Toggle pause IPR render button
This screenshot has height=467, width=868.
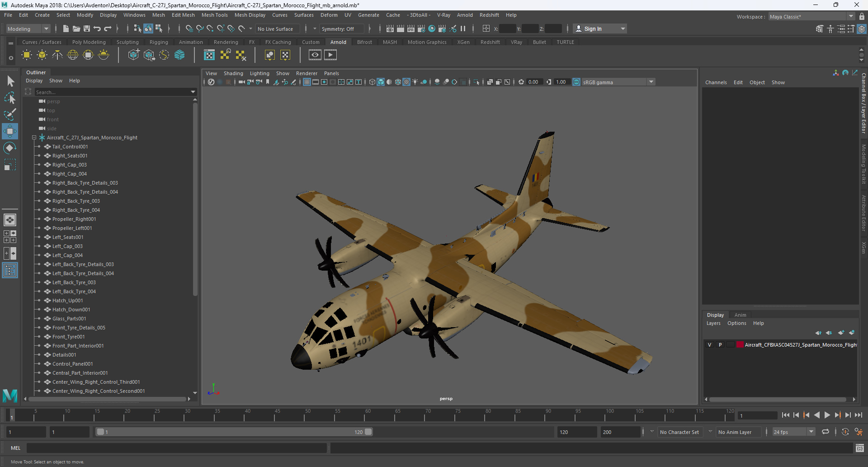click(x=463, y=29)
